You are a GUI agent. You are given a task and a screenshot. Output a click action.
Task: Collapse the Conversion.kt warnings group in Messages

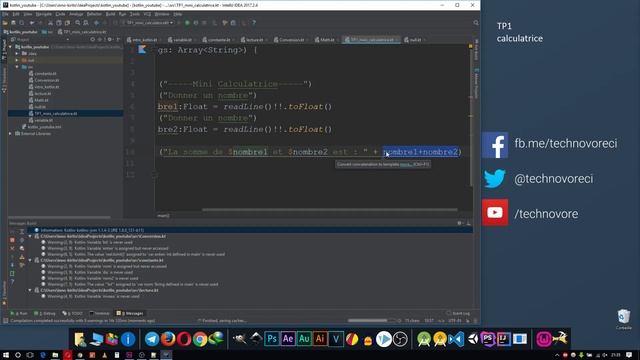point(30,236)
